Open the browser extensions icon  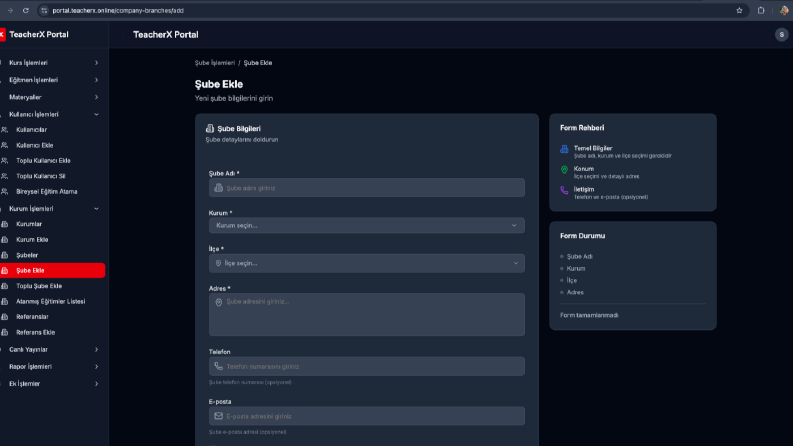pos(761,10)
